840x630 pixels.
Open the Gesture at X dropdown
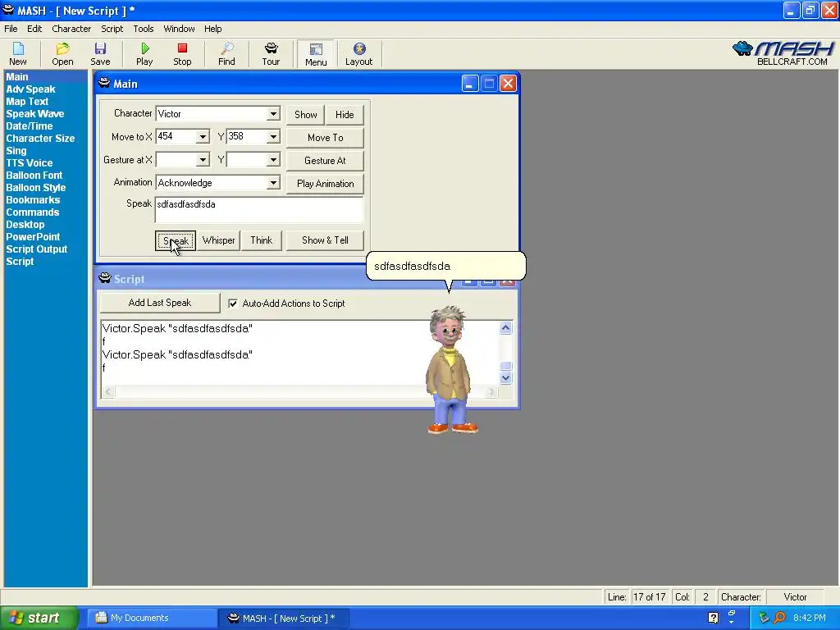click(x=203, y=160)
